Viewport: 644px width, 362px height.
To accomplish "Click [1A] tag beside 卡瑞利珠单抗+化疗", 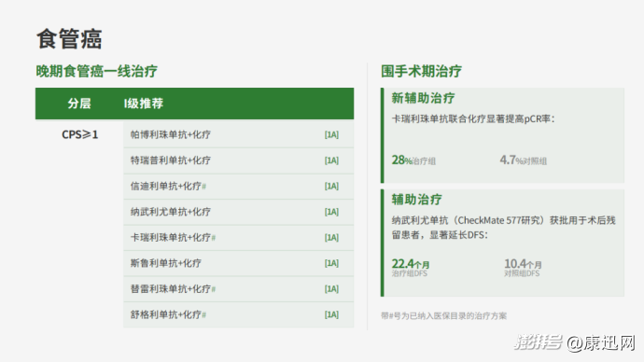I will 331,237.
